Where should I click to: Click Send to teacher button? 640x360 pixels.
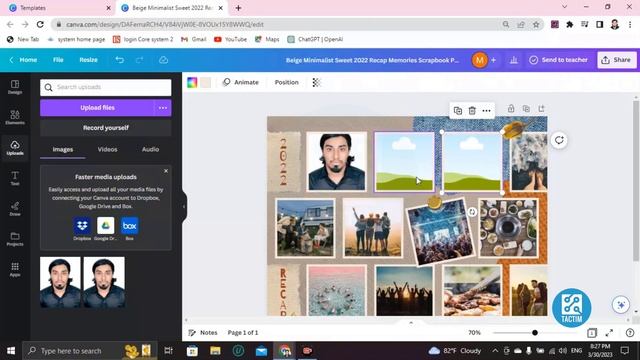coord(558,60)
